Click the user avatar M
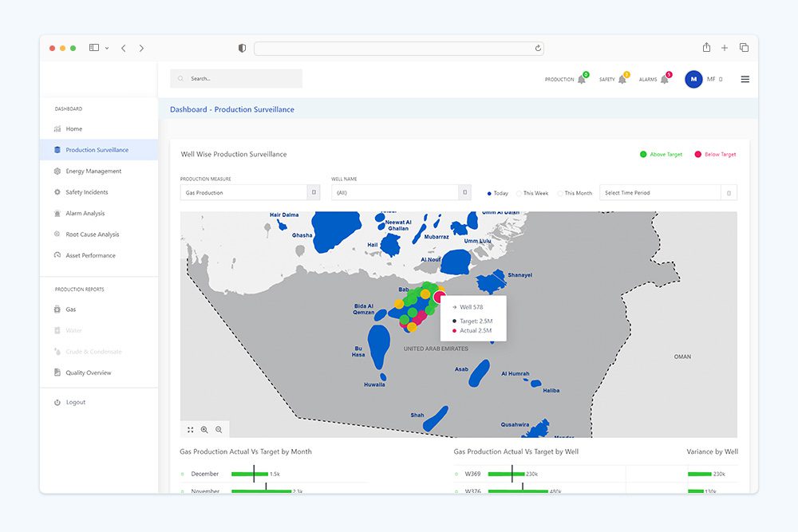798x532 pixels. [x=693, y=79]
